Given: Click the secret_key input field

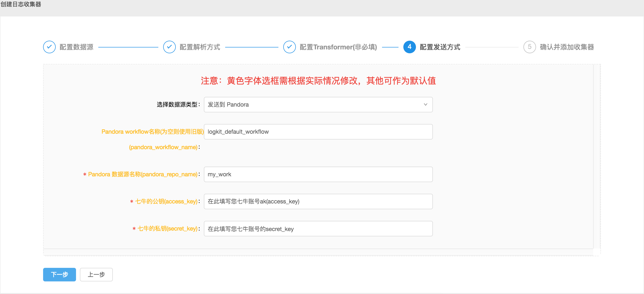Looking at the screenshot, I should (318, 229).
